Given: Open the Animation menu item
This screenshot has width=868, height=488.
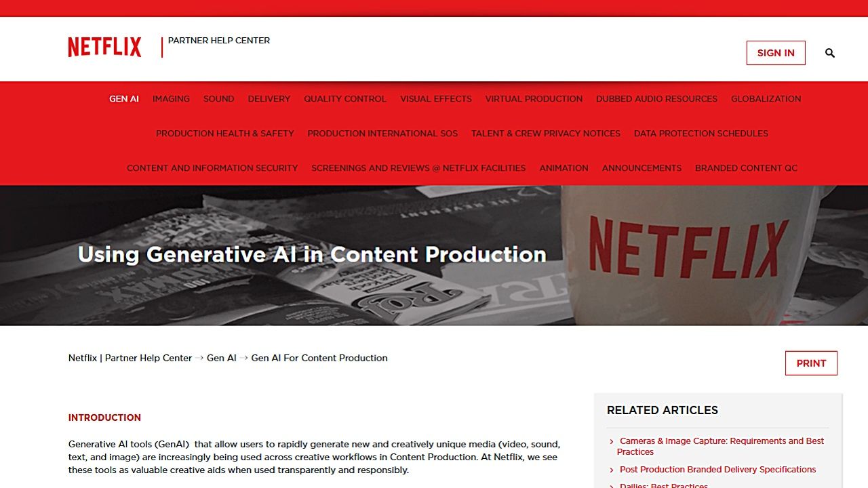Looking at the screenshot, I should click(x=564, y=168).
